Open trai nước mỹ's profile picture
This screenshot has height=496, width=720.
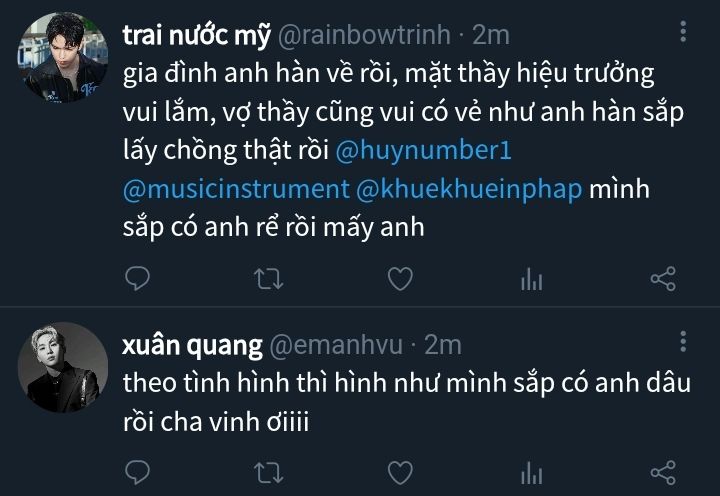click(x=63, y=57)
